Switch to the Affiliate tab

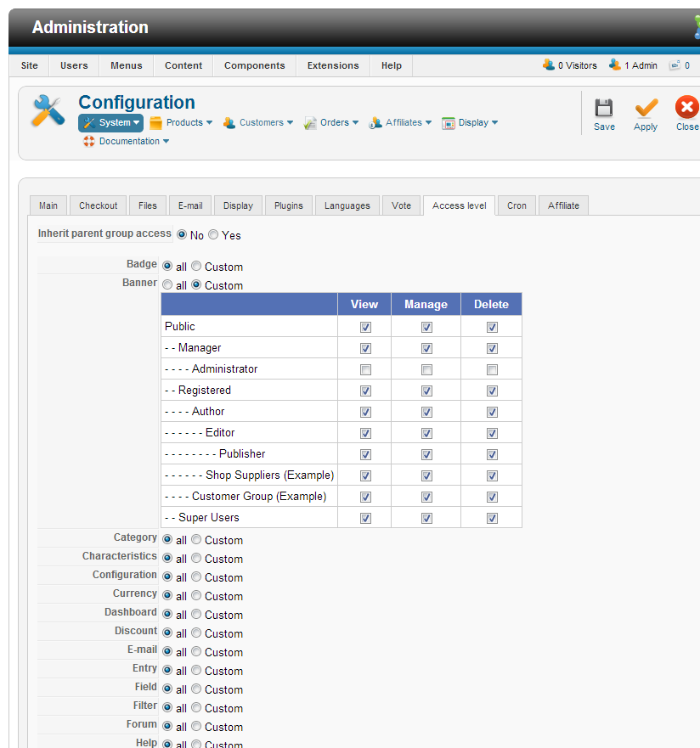coord(563,205)
